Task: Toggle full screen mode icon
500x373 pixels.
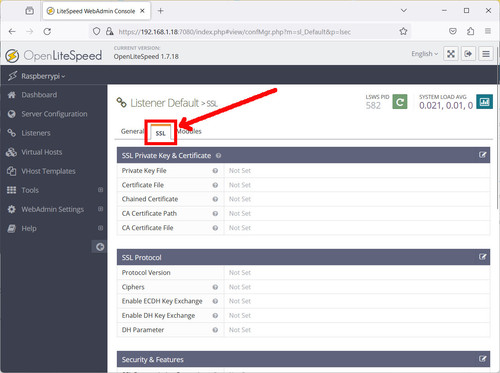Action: coord(451,54)
